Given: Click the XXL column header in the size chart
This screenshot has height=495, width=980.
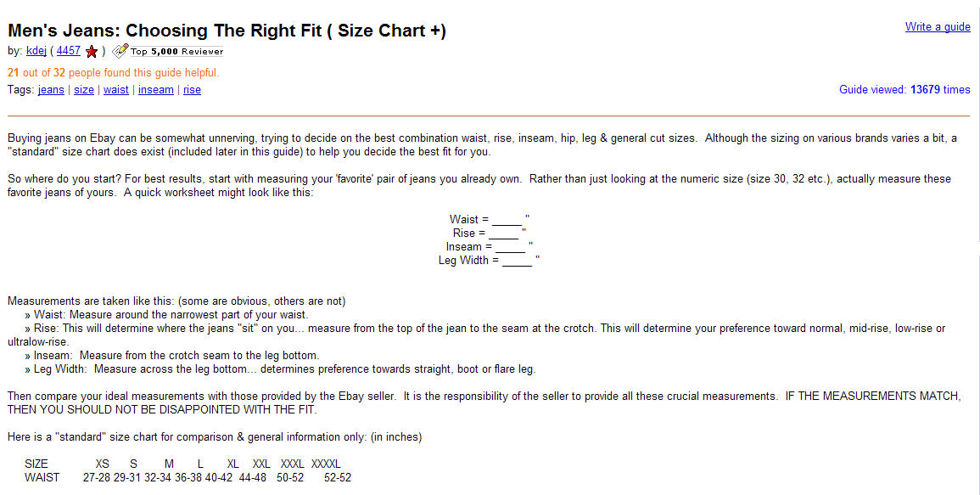Looking at the screenshot, I should point(261,464).
